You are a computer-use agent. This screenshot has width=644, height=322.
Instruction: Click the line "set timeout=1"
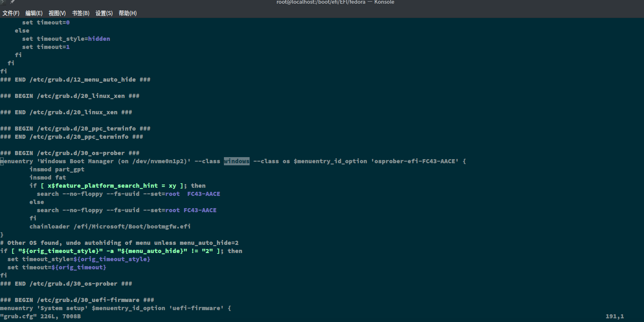46,47
